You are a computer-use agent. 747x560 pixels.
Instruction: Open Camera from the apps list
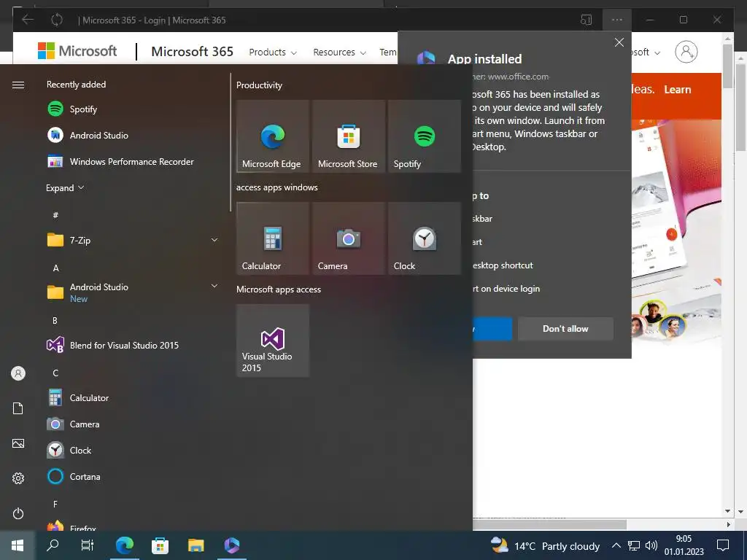73,424
